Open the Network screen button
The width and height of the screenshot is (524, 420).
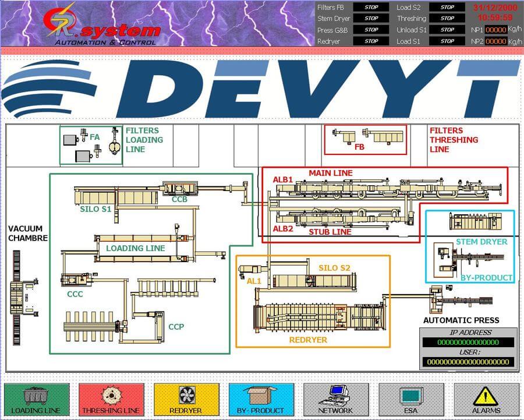(336, 400)
